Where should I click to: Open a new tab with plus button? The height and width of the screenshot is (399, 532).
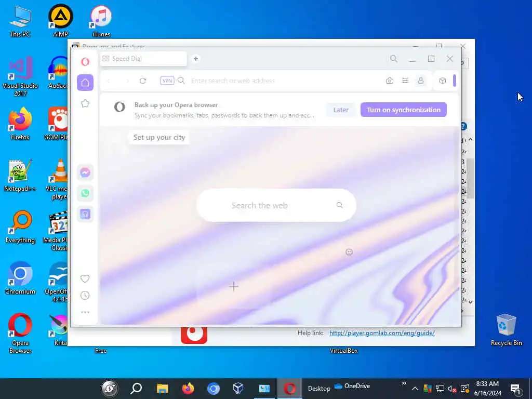pyautogui.click(x=196, y=59)
